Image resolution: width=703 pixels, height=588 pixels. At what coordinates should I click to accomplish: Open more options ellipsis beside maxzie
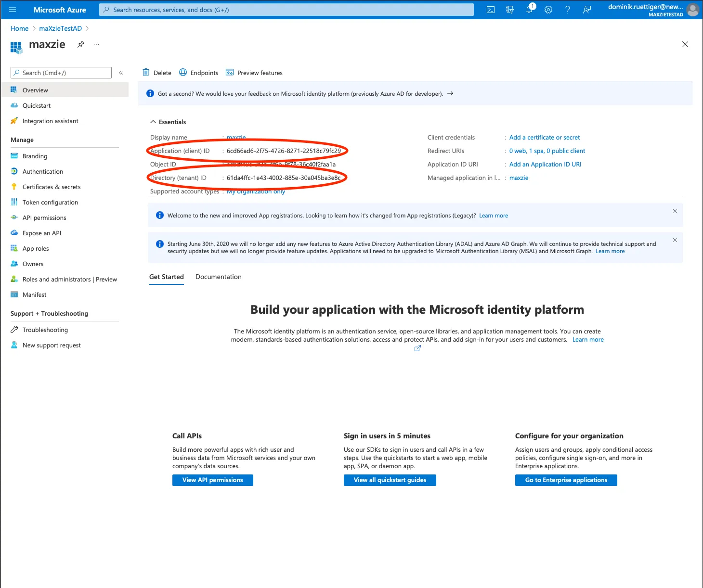click(96, 44)
